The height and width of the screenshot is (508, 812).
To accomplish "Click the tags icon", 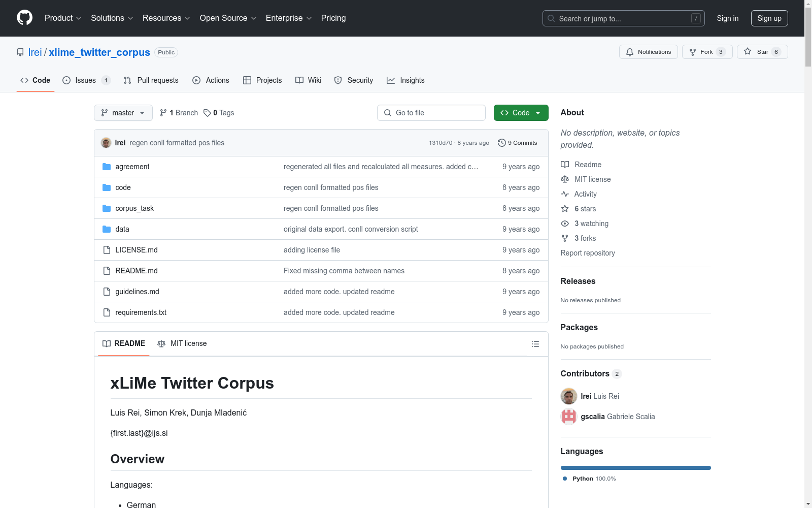I will click(207, 113).
